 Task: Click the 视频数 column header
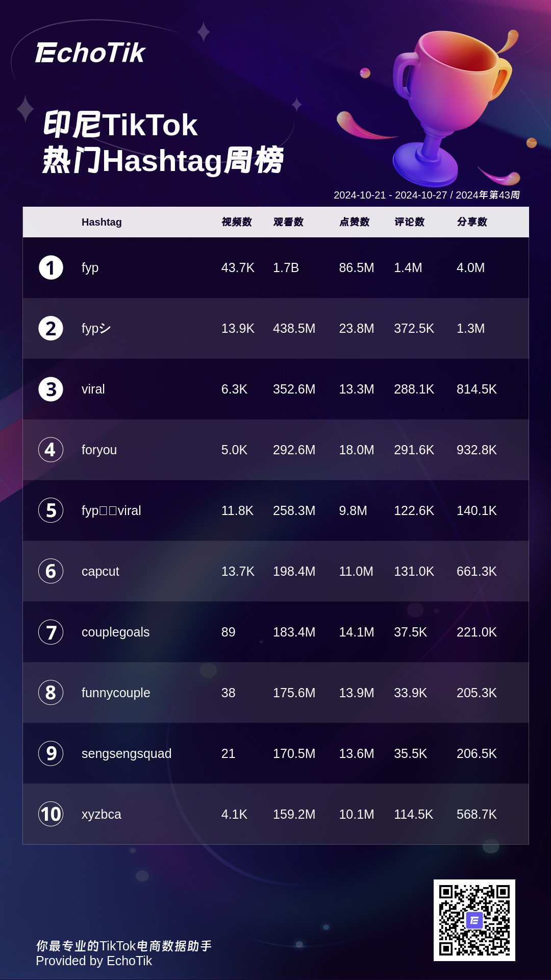point(237,222)
